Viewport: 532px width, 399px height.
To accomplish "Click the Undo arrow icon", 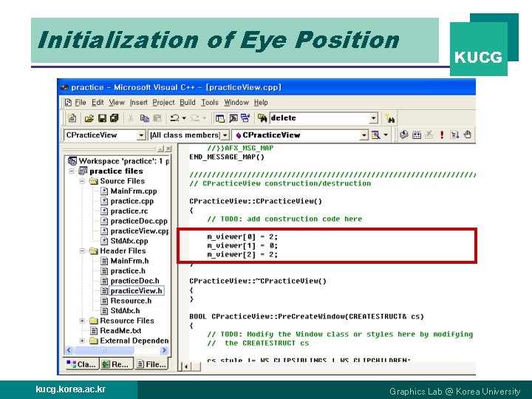I will (x=174, y=118).
